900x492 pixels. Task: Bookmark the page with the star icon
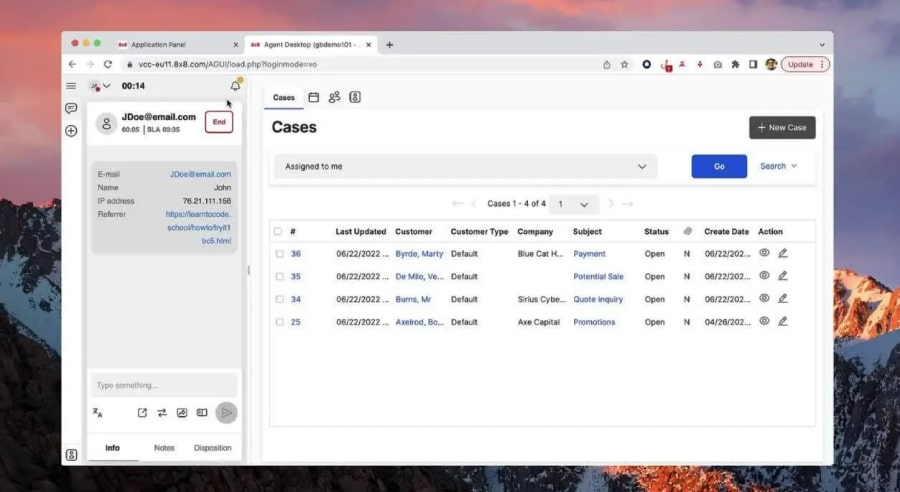tap(624, 65)
